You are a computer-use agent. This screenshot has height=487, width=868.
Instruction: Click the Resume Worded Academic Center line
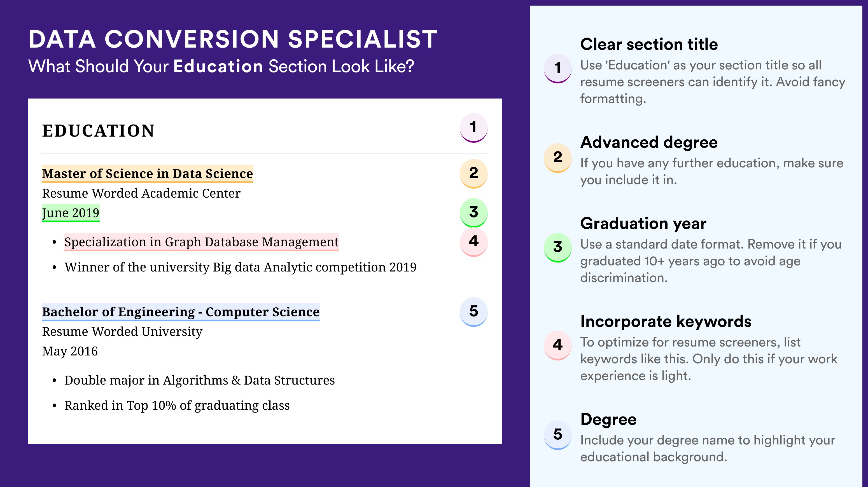click(x=141, y=193)
